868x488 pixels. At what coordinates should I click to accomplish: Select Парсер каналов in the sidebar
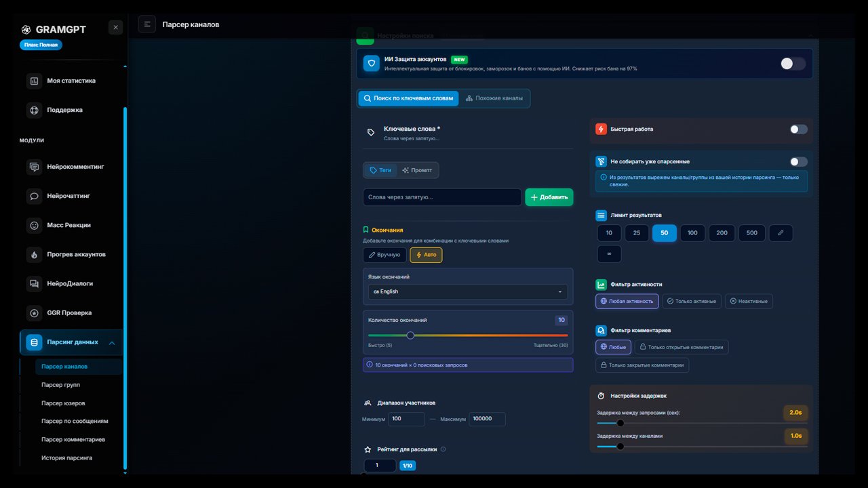pos(79,367)
